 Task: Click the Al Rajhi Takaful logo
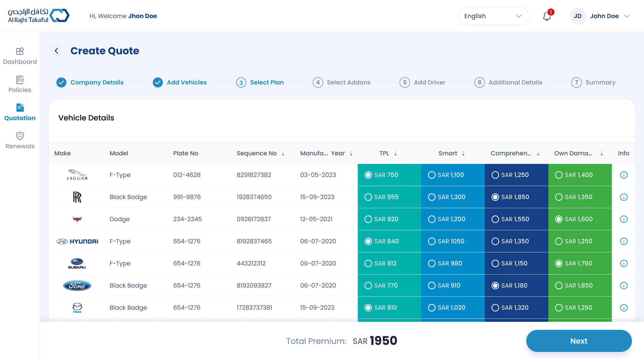tap(38, 16)
